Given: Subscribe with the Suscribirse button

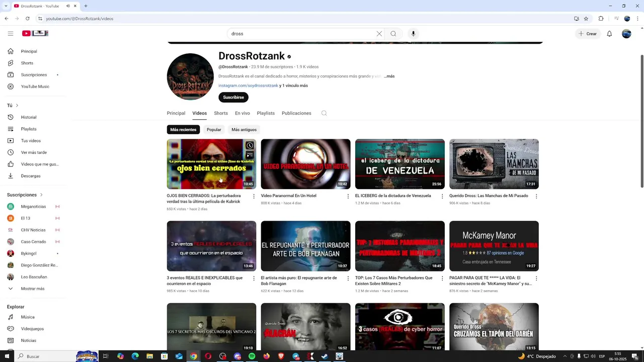Looking at the screenshot, I should (x=233, y=98).
